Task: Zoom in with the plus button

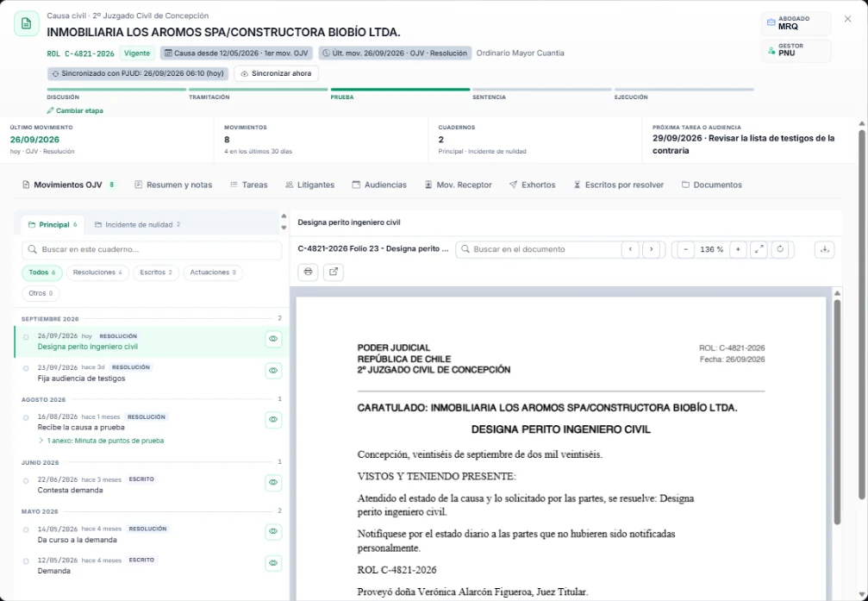Action: (738, 249)
